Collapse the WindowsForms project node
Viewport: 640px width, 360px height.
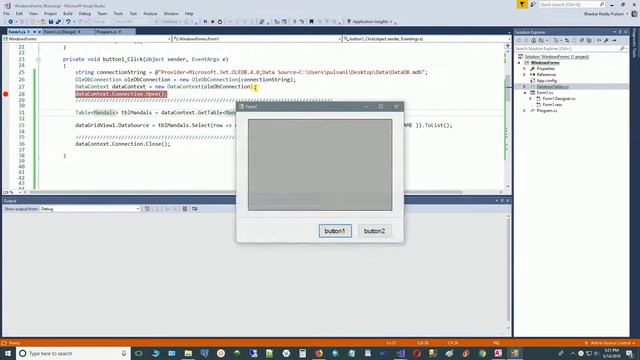[x=519, y=63]
